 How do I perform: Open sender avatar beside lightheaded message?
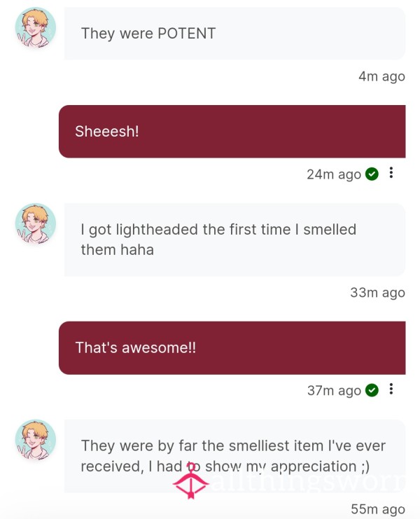tap(36, 223)
